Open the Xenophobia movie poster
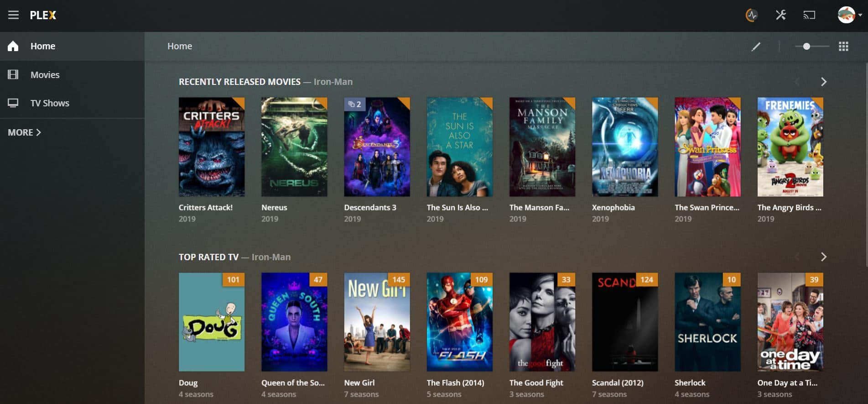The image size is (868, 404). point(625,147)
